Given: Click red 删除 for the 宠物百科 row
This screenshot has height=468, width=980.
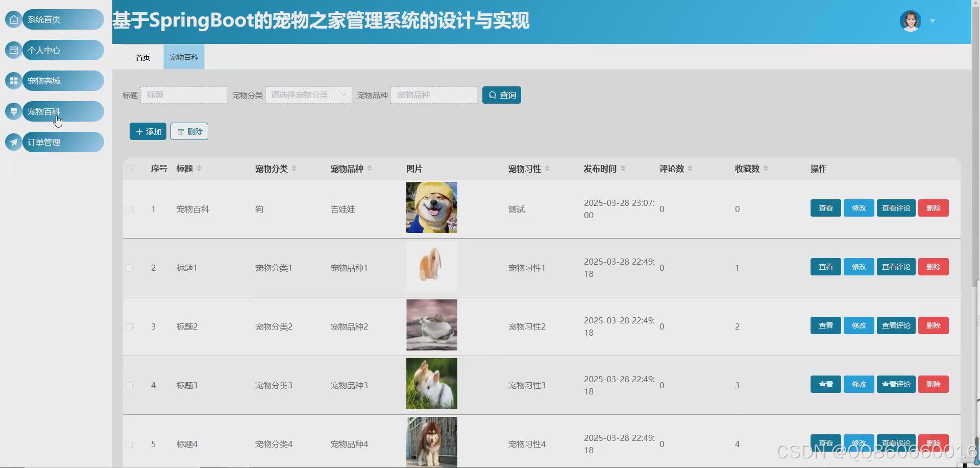Looking at the screenshot, I should tap(934, 208).
